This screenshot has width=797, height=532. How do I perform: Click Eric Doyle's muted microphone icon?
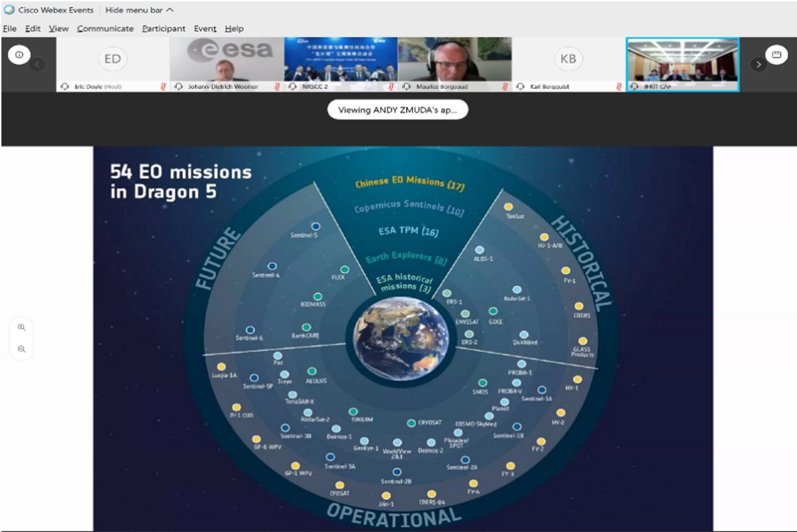pos(164,86)
